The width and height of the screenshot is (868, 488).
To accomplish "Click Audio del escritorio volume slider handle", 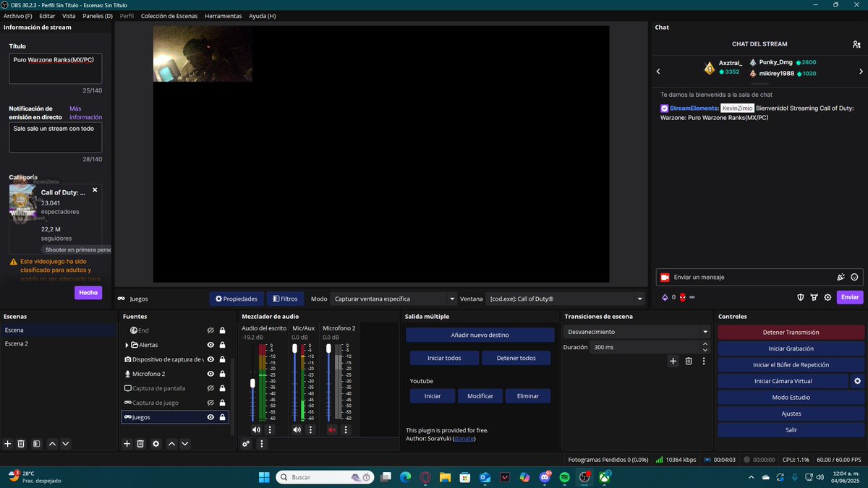I will click(252, 382).
